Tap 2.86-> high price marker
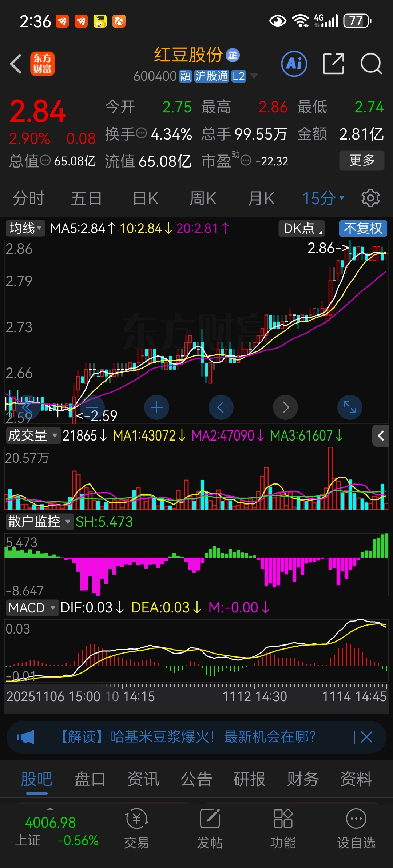Viewport: 393px width, 868px height. [328, 248]
